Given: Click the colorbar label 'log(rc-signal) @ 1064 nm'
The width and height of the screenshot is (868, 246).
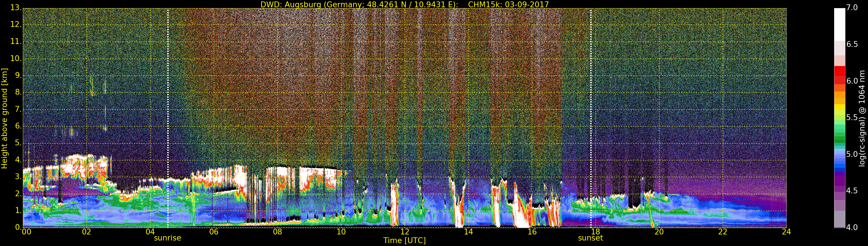Looking at the screenshot, I should pos(862,118).
